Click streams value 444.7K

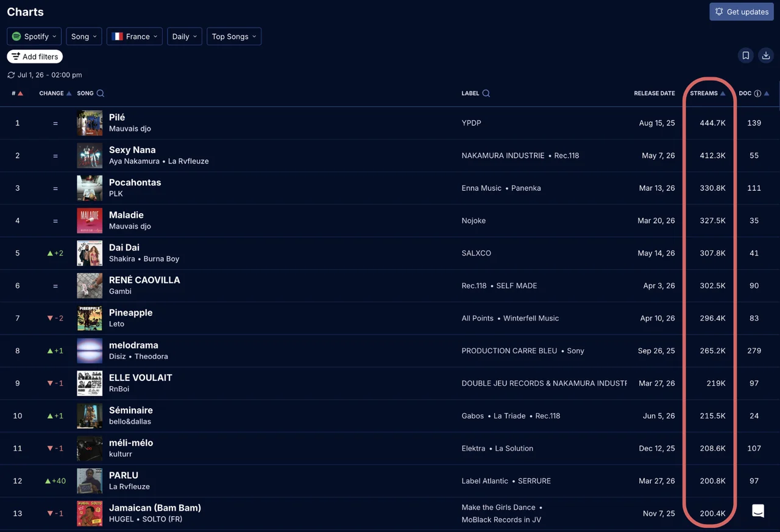click(x=712, y=123)
